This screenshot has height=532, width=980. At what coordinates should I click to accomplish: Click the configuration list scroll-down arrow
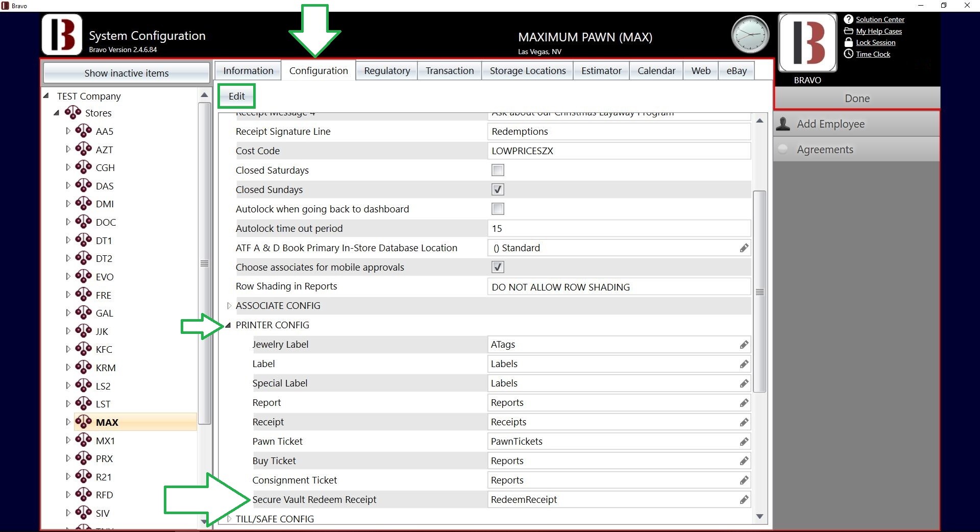759,516
